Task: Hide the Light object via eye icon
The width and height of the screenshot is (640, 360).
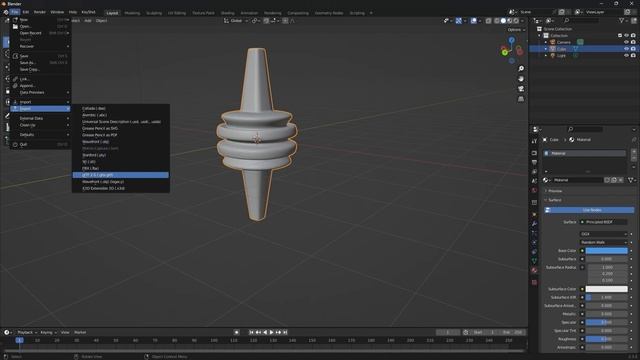Action: pos(627,55)
